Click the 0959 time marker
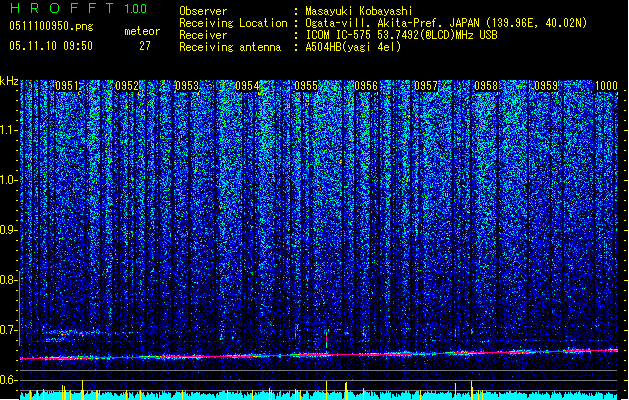 click(546, 86)
